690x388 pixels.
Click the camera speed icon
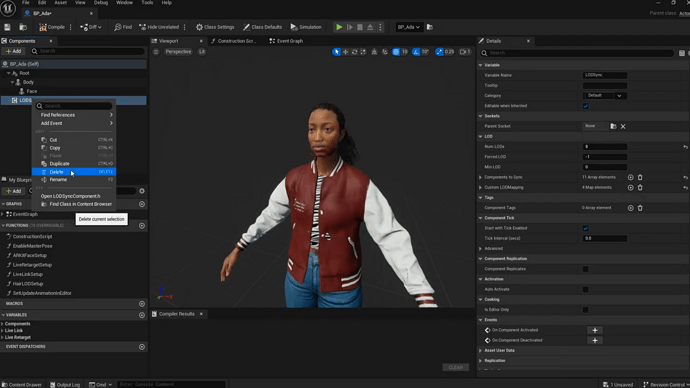(x=465, y=52)
